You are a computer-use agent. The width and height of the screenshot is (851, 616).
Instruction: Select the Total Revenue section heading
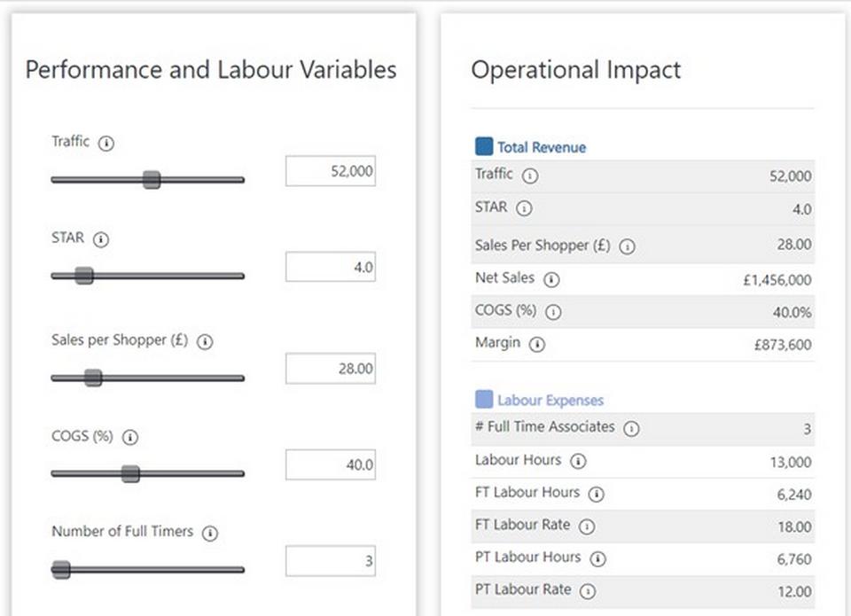click(x=541, y=147)
